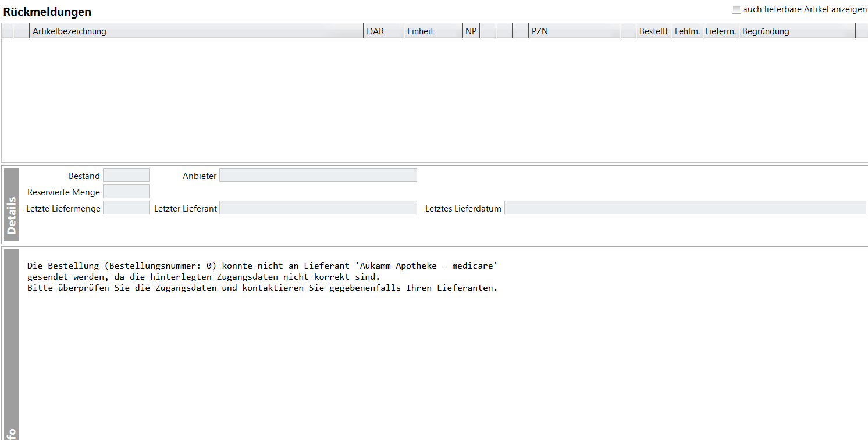Sort the table by PZN column
Image resolution: width=868 pixels, height=440 pixels.
pyautogui.click(x=574, y=31)
